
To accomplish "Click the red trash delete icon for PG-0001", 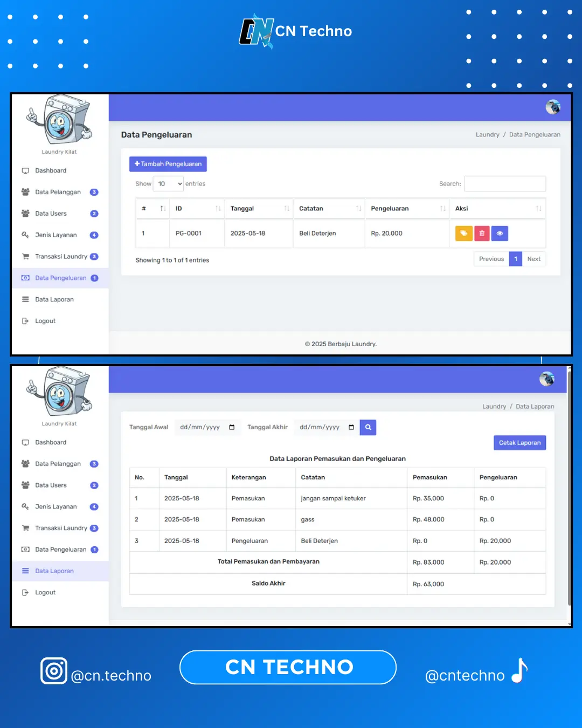I will [482, 233].
